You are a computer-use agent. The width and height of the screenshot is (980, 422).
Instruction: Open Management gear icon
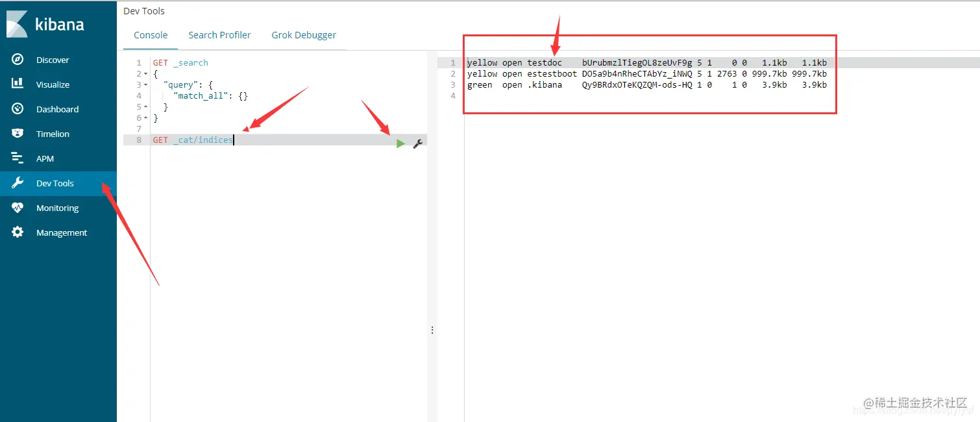(x=18, y=232)
